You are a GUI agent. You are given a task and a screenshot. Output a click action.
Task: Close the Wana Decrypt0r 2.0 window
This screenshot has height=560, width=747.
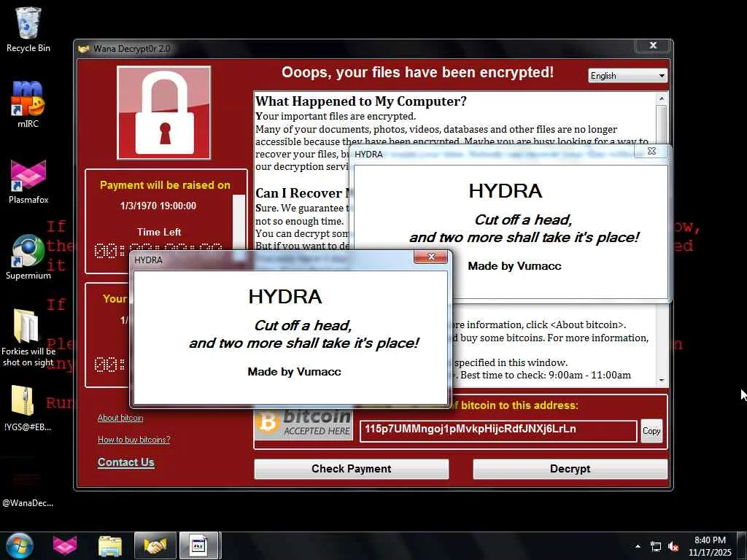pyautogui.click(x=653, y=45)
